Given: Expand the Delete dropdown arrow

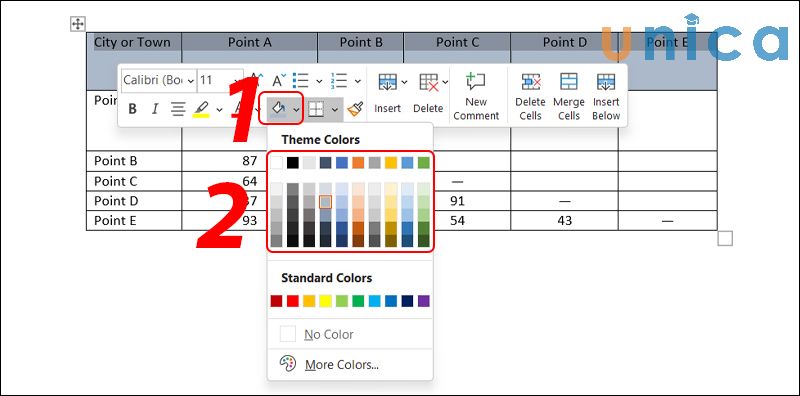Looking at the screenshot, I should (x=445, y=82).
